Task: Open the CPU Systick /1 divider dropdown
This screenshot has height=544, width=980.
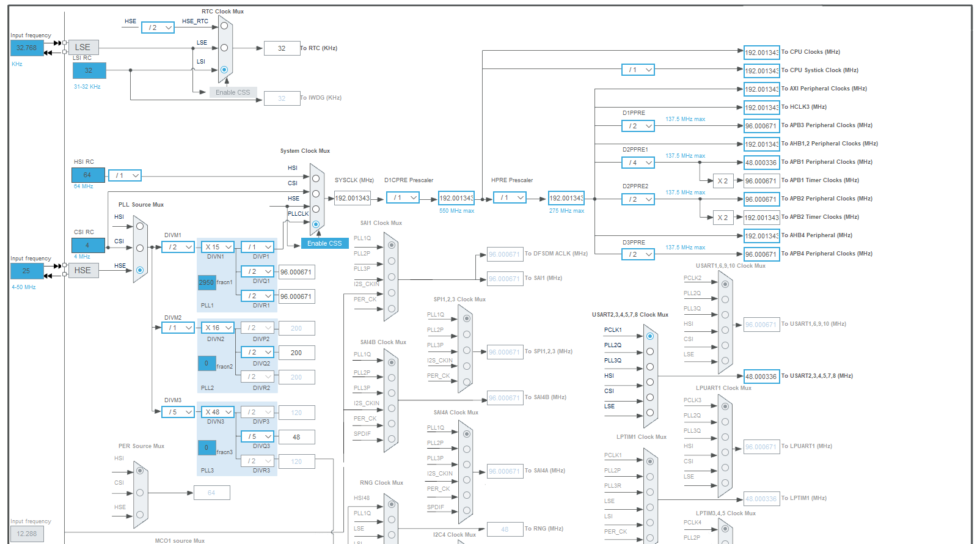Action: tap(638, 70)
